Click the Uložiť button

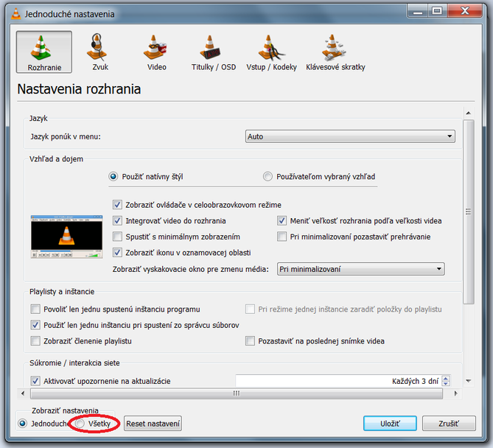(390, 424)
